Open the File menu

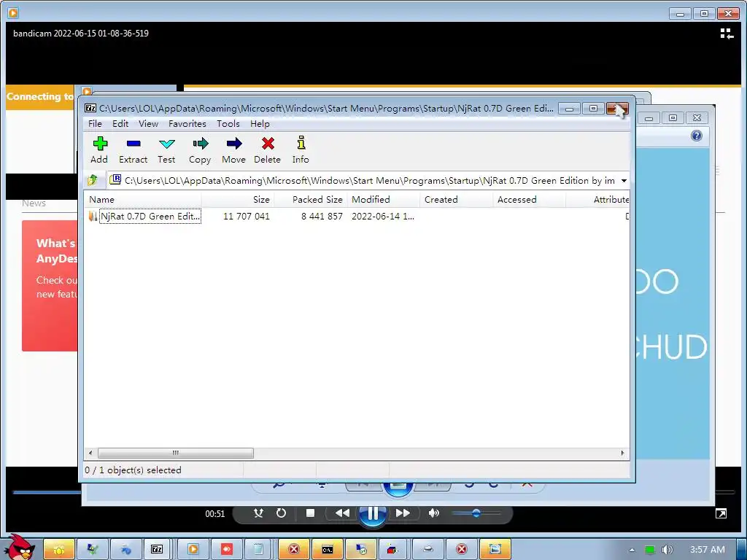(95, 124)
